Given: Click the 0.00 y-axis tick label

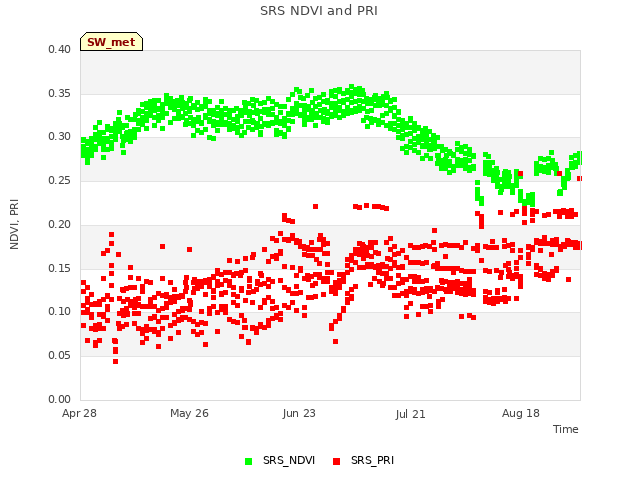Looking at the screenshot, I should (60, 399).
